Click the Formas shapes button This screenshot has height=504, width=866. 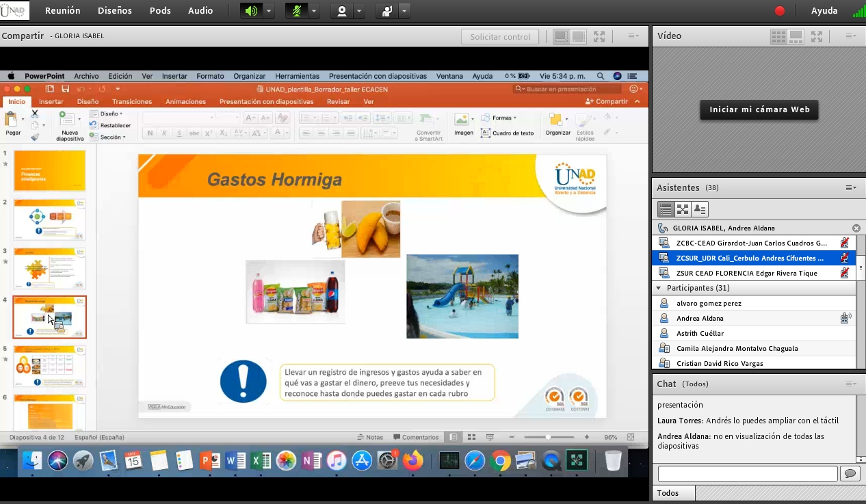499,118
